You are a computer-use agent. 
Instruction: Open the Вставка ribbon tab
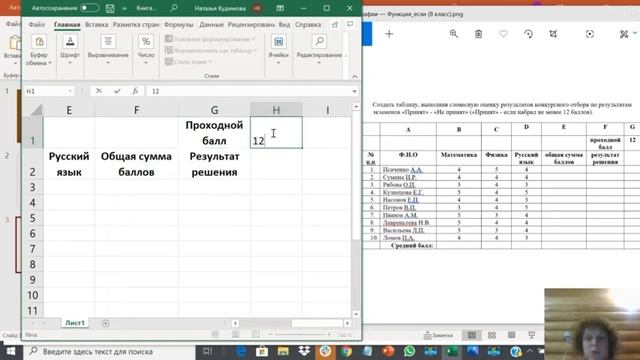click(x=97, y=24)
